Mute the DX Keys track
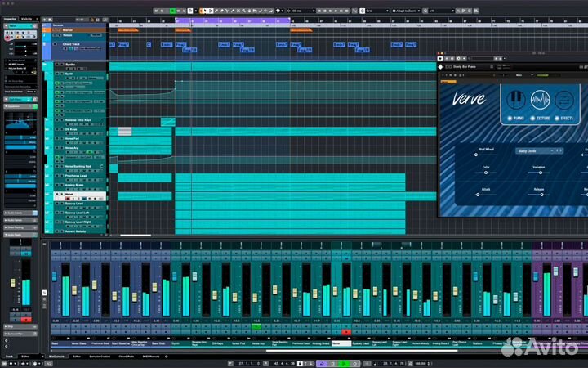Viewport: 588px width, 368px height. [57, 129]
